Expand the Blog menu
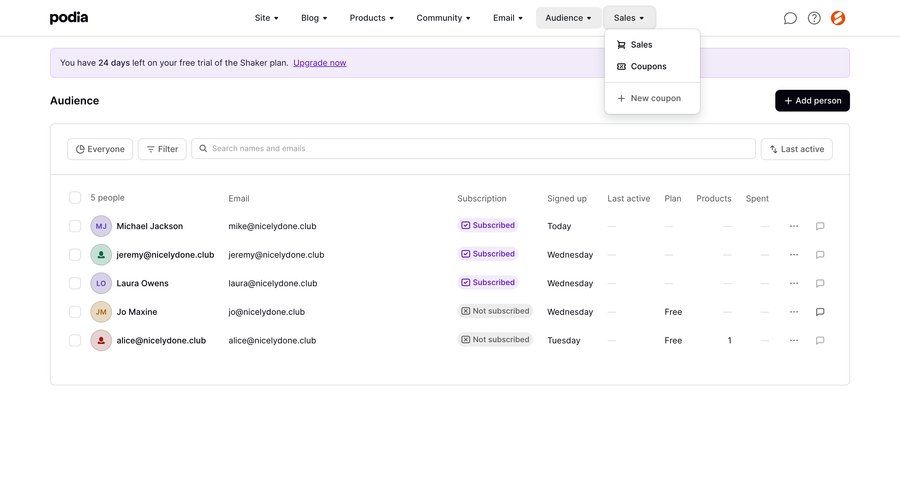 314,18
